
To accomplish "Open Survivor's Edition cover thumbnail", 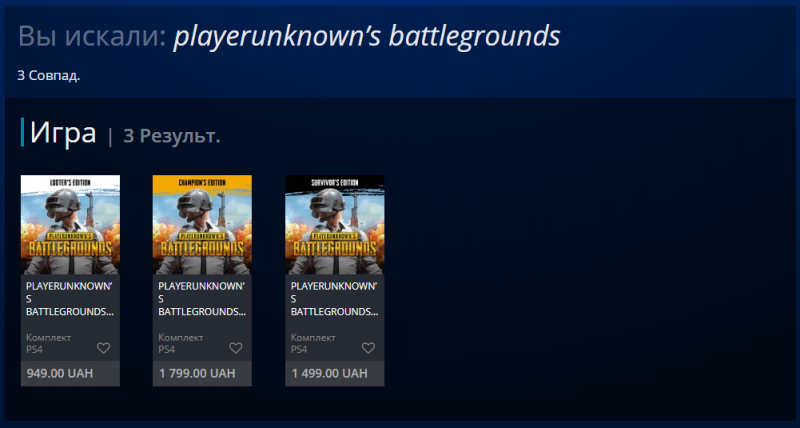I will 335,225.
